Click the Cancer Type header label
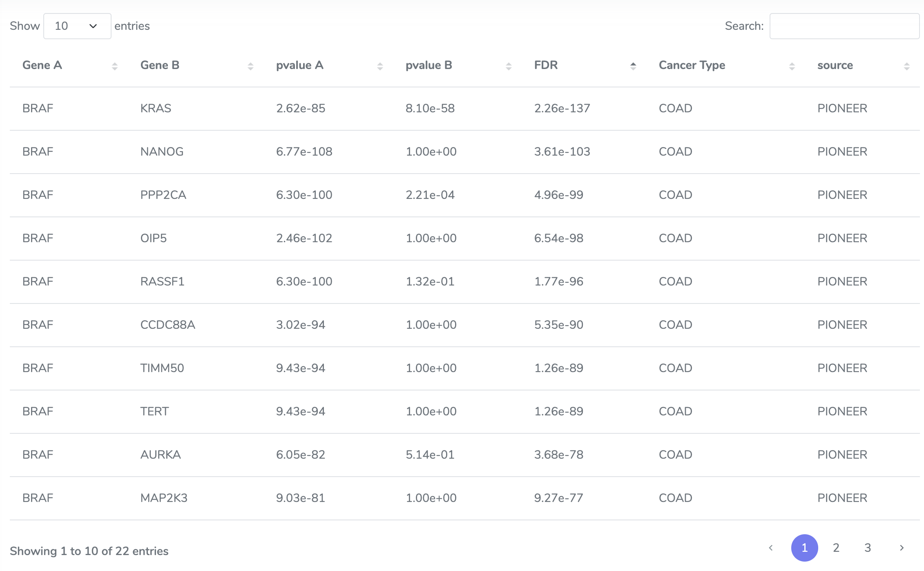 692,65
